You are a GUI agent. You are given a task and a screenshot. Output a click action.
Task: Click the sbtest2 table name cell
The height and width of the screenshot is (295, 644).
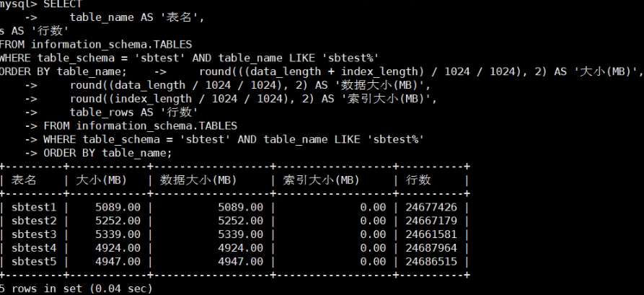click(33, 220)
